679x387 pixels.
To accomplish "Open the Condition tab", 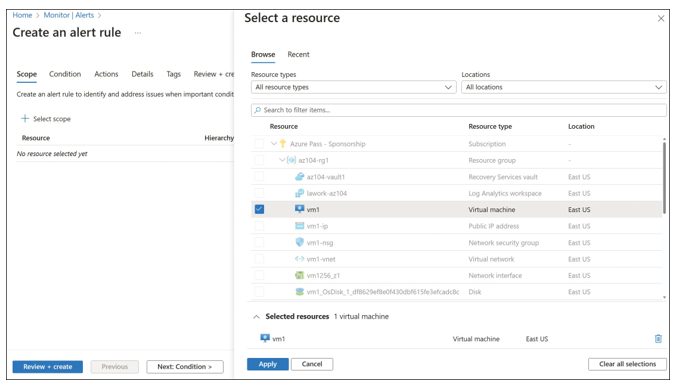I will (x=65, y=74).
